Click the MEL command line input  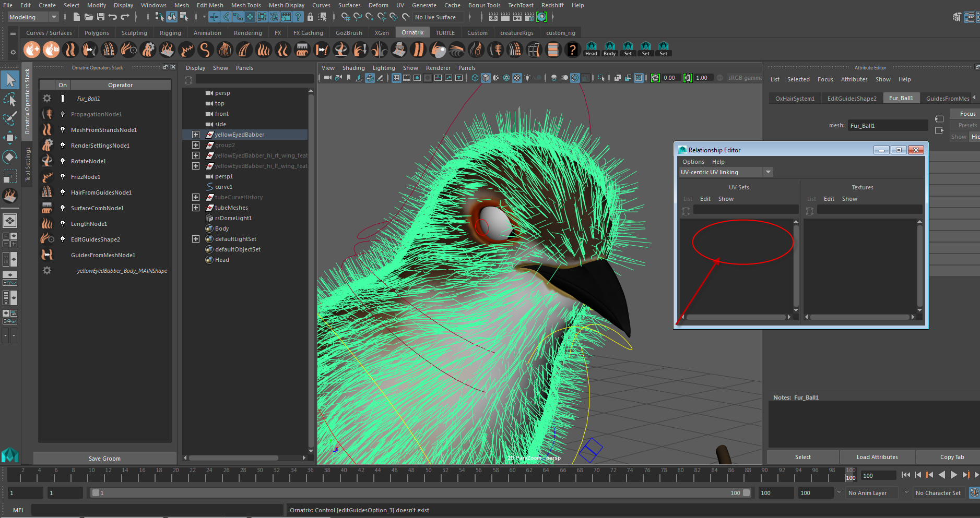tap(157, 510)
